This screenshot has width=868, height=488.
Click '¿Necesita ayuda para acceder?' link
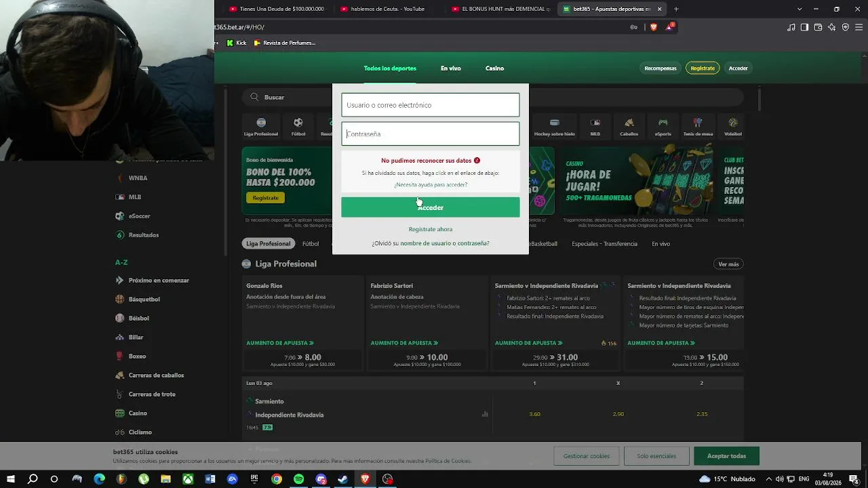tap(431, 185)
